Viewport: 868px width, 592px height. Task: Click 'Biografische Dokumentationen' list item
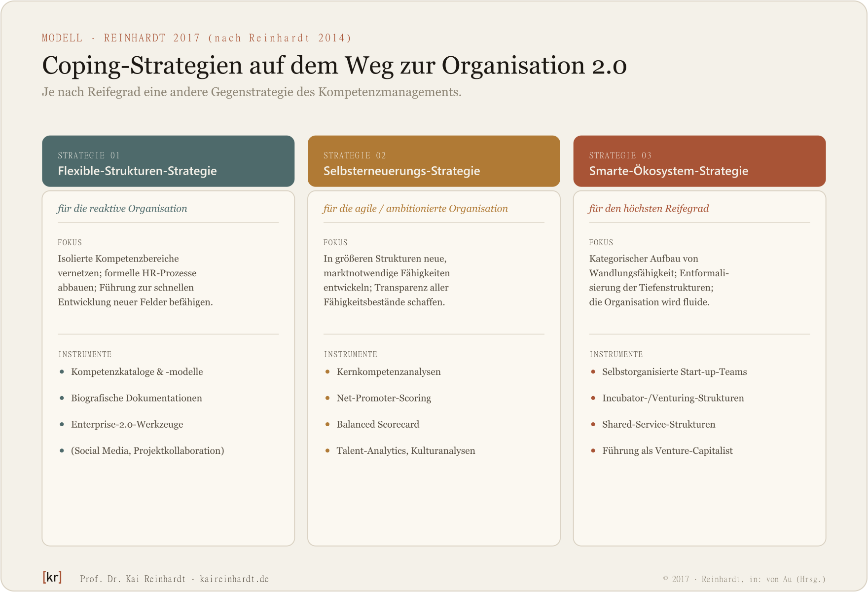(137, 398)
